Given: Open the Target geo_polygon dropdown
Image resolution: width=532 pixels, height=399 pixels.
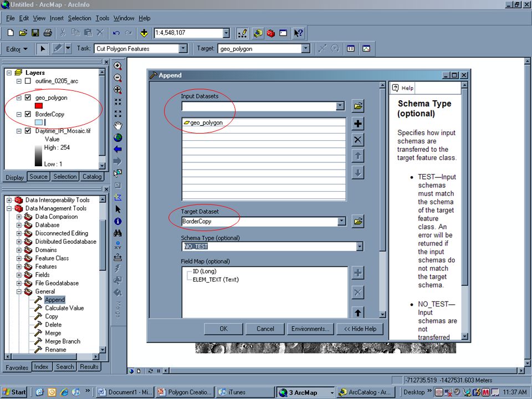Looking at the screenshot, I should click(x=306, y=49).
